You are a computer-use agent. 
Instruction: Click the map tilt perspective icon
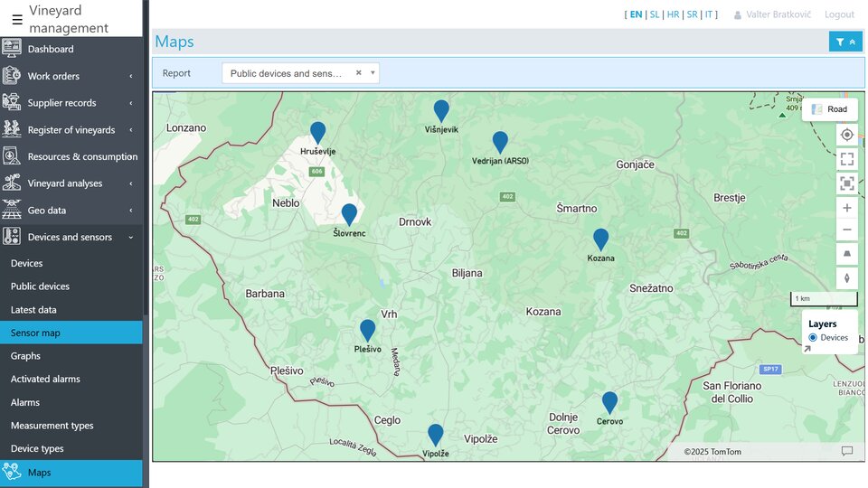coord(846,255)
